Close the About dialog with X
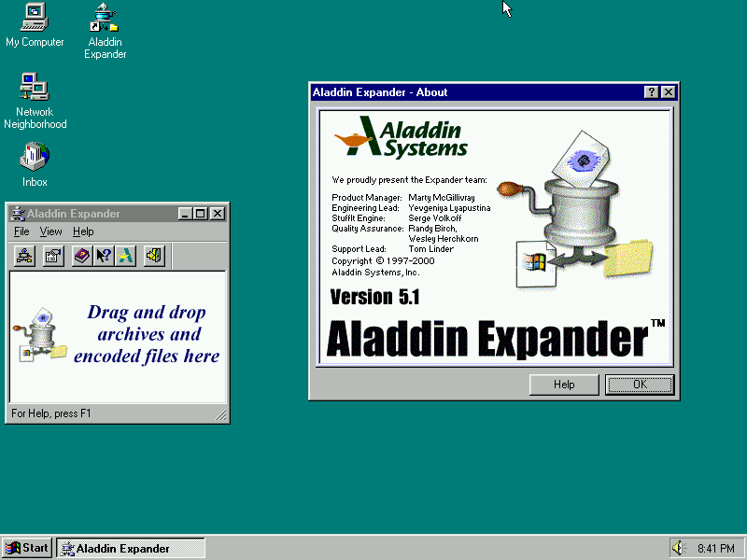 click(x=669, y=91)
